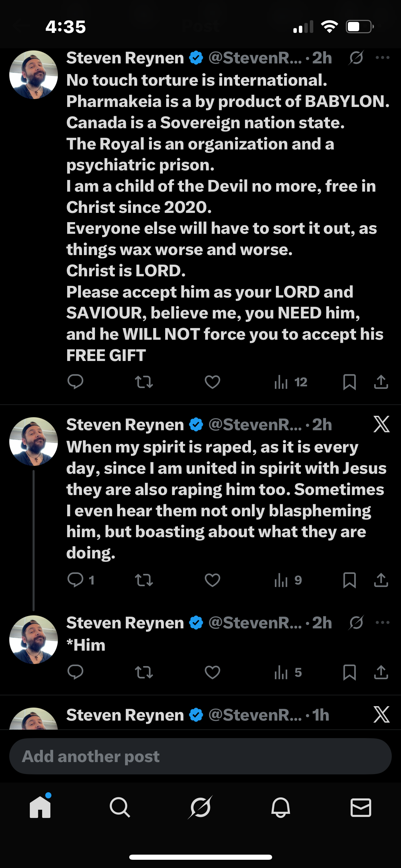Tap the top post's profile picture
The image size is (401, 868).
click(x=34, y=75)
